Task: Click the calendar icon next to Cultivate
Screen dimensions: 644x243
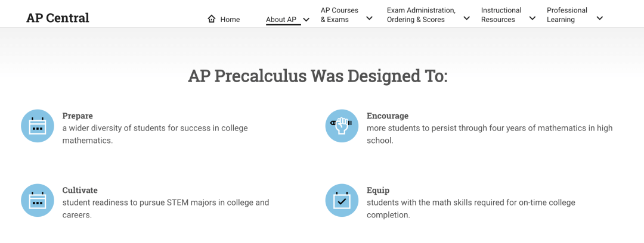Action: pos(38,200)
